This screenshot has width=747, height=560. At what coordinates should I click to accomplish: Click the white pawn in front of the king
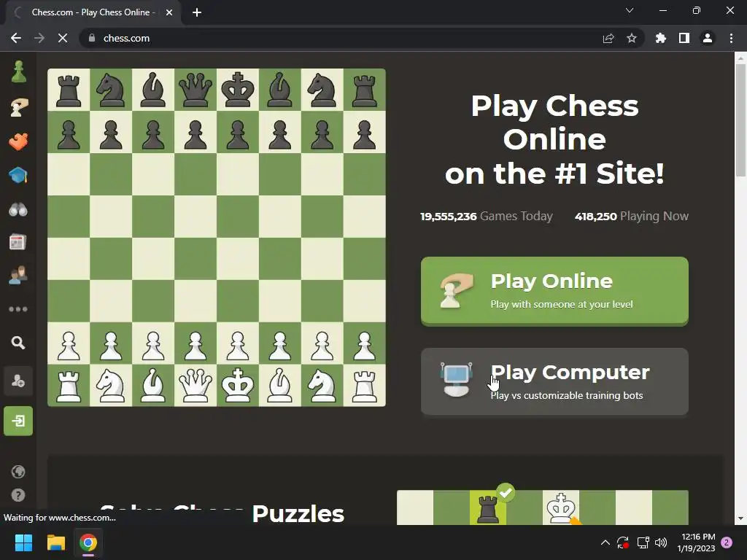(x=238, y=344)
